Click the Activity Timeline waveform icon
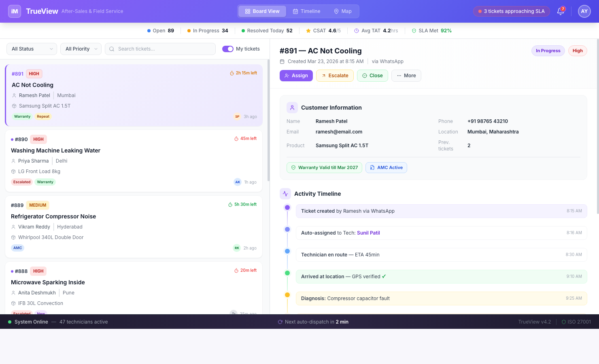 [285, 194]
